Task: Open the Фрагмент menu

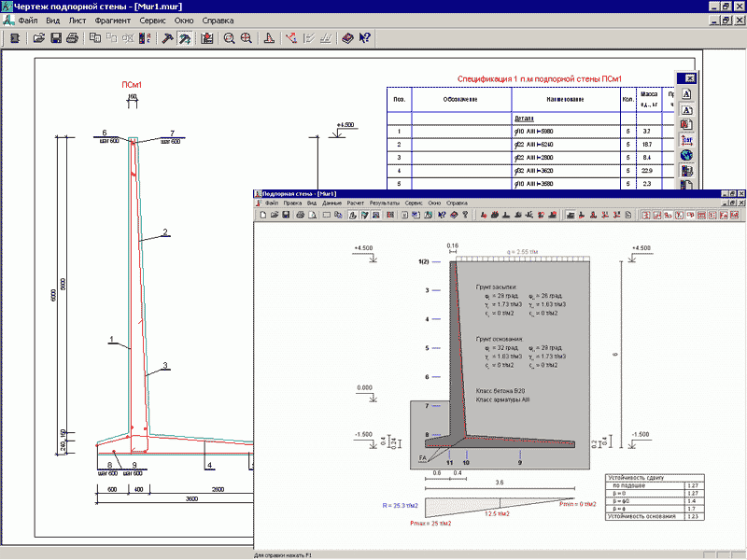Action: tap(113, 19)
